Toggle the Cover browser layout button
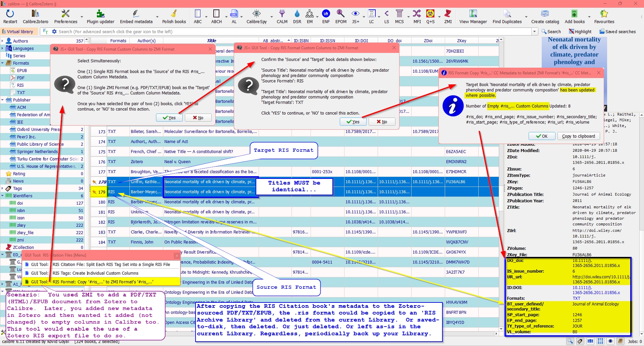The height and width of the screenshot is (346, 644). click(x=590, y=341)
